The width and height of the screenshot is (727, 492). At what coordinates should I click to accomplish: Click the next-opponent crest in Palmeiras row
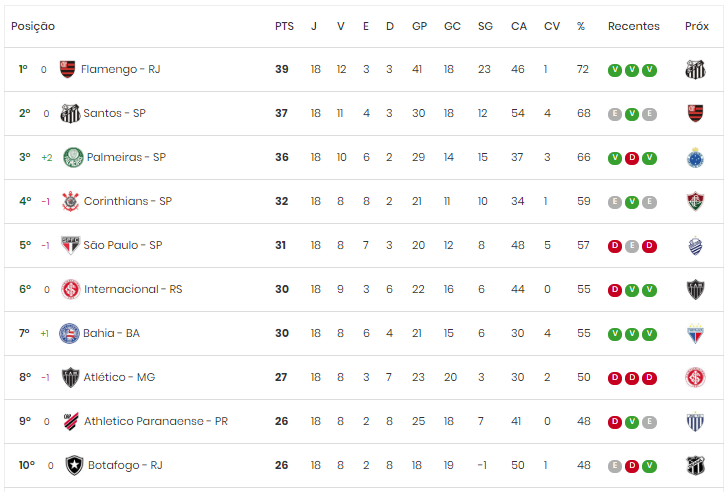click(x=695, y=157)
